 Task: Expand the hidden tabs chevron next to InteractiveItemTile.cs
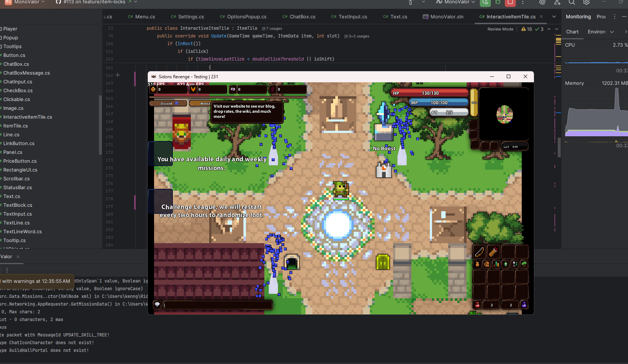click(x=554, y=17)
